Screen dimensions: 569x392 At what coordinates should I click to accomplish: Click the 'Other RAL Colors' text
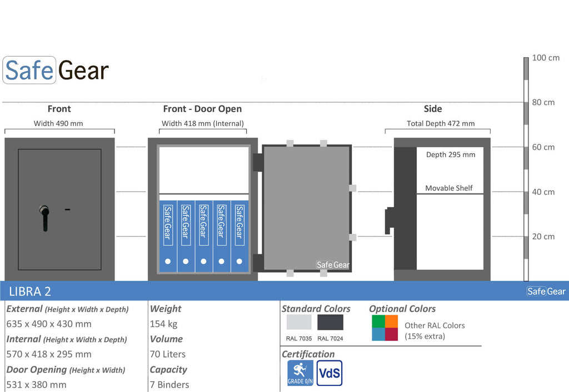coord(435,325)
